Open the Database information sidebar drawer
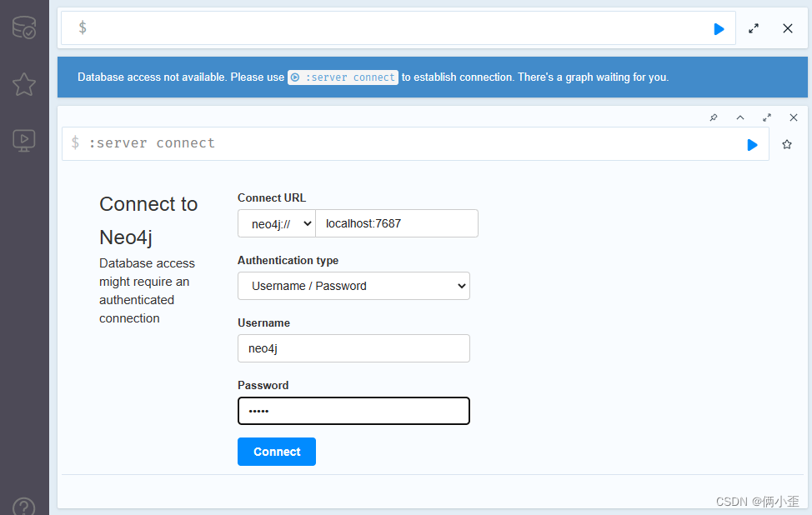 (24, 27)
